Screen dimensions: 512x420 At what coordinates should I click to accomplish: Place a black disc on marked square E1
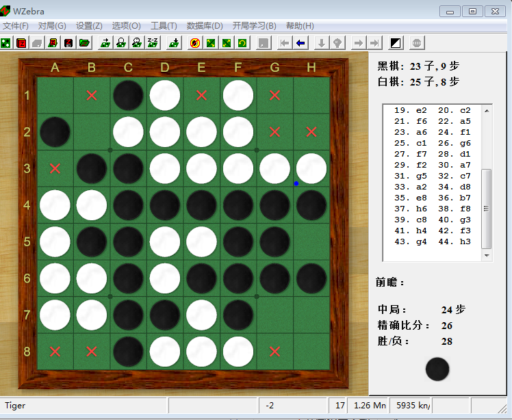click(x=201, y=95)
